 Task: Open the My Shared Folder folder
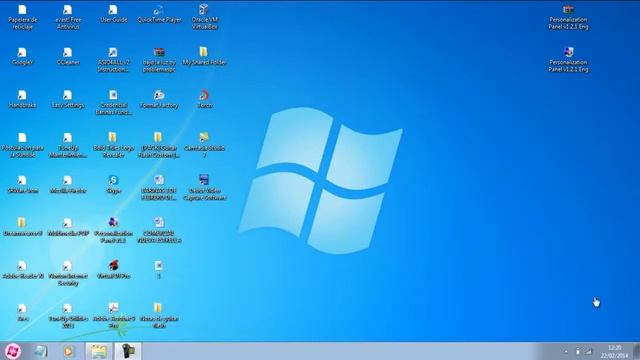[204, 57]
